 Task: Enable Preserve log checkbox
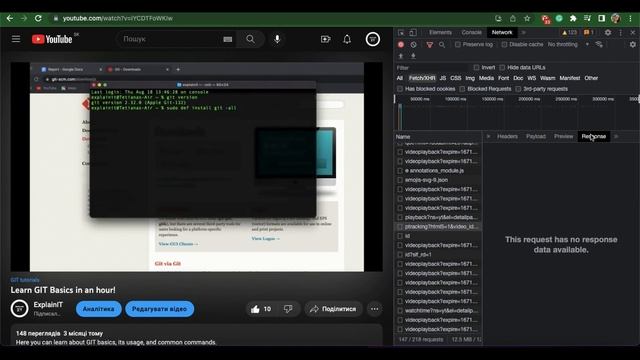point(458,44)
